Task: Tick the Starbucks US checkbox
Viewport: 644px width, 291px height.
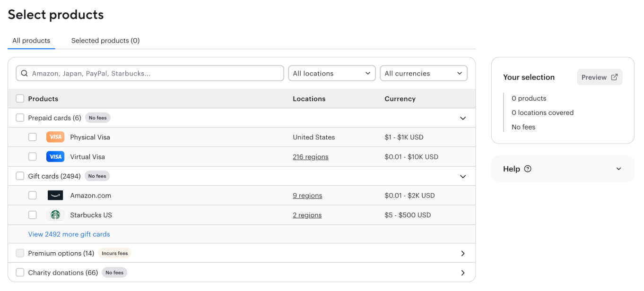Action: pyautogui.click(x=32, y=215)
